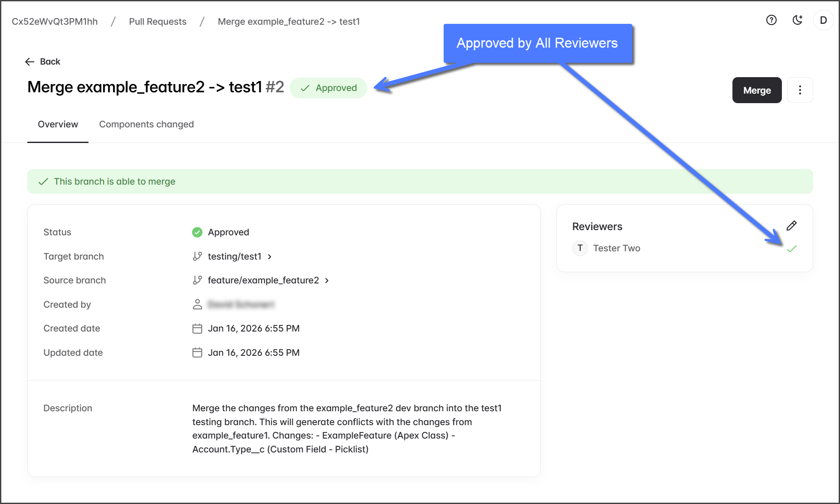The height and width of the screenshot is (504, 840).
Task: Click the Tester Two avatar
Action: pos(580,248)
